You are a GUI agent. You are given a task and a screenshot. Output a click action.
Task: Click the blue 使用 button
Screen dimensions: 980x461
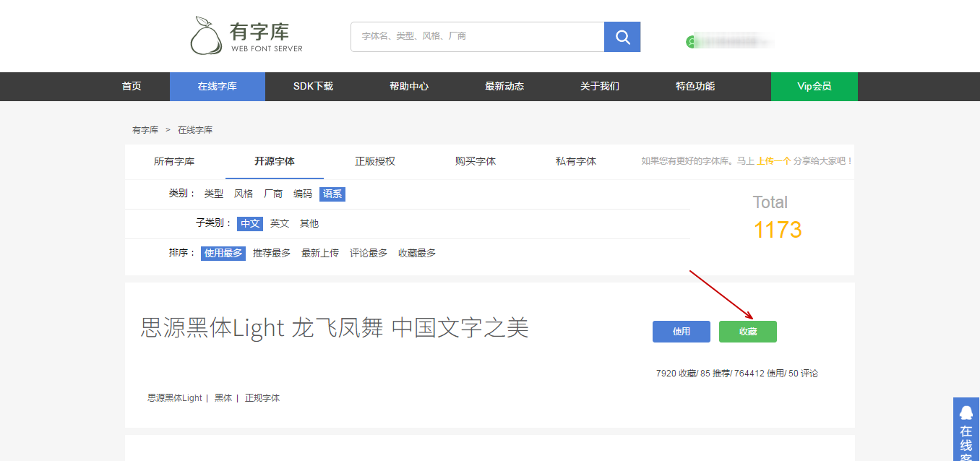point(681,332)
